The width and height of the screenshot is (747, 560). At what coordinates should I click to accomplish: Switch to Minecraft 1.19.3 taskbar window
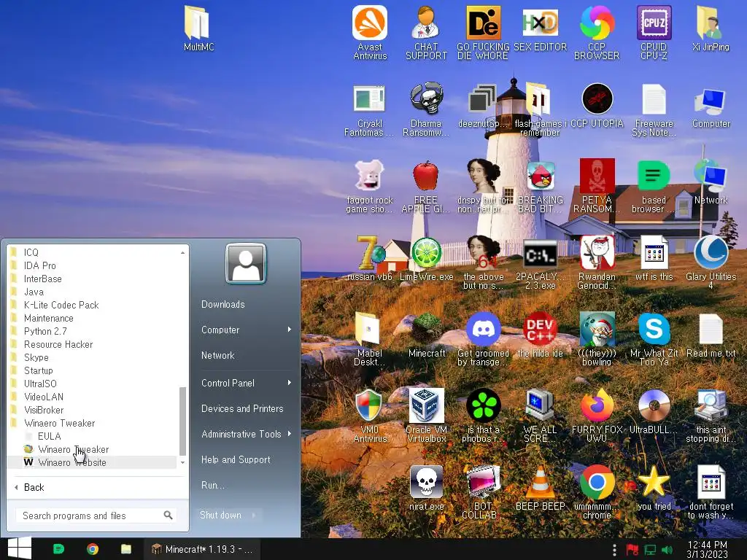point(204,549)
